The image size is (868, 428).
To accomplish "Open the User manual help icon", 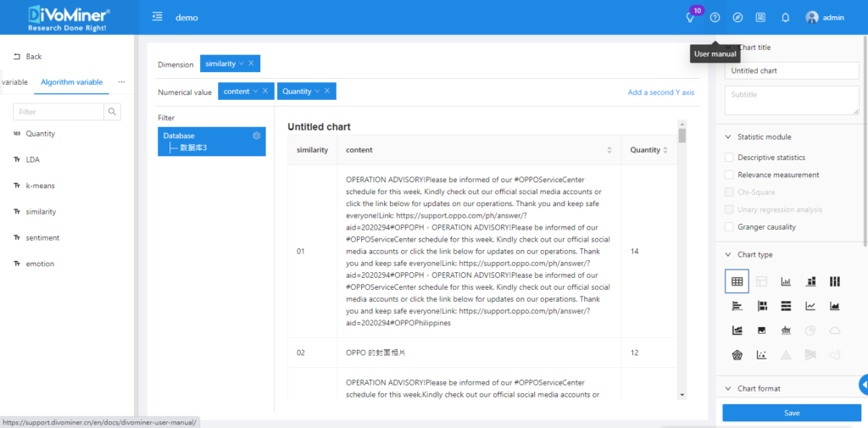I will pos(715,17).
